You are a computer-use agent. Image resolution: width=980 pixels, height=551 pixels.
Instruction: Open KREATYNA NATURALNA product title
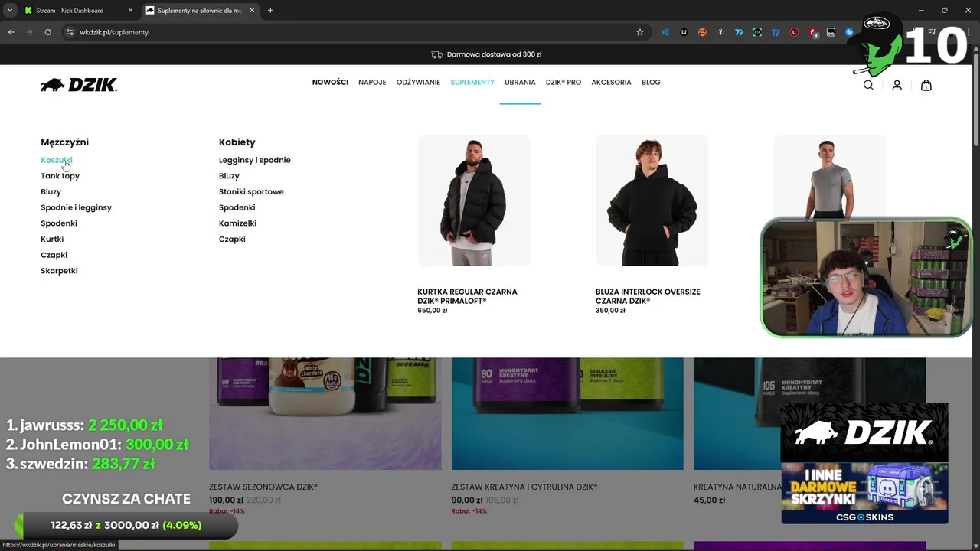737,487
